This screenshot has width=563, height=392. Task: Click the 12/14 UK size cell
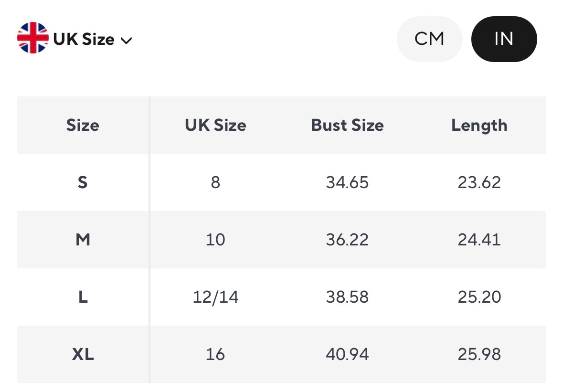click(x=215, y=297)
